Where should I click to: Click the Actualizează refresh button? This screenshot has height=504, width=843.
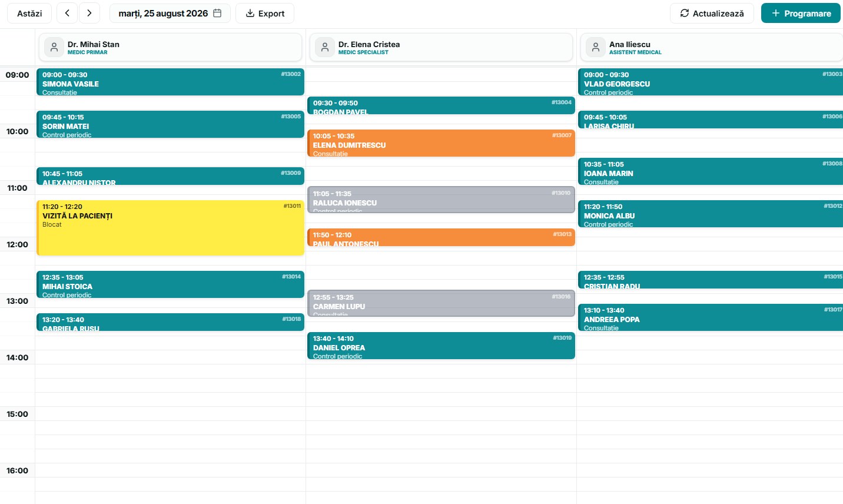tap(712, 13)
